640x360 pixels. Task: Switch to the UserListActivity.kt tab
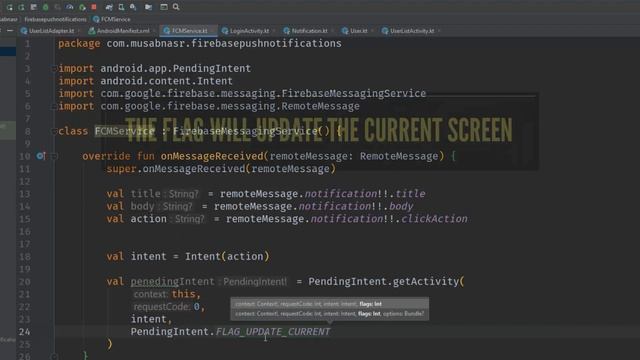point(412,31)
